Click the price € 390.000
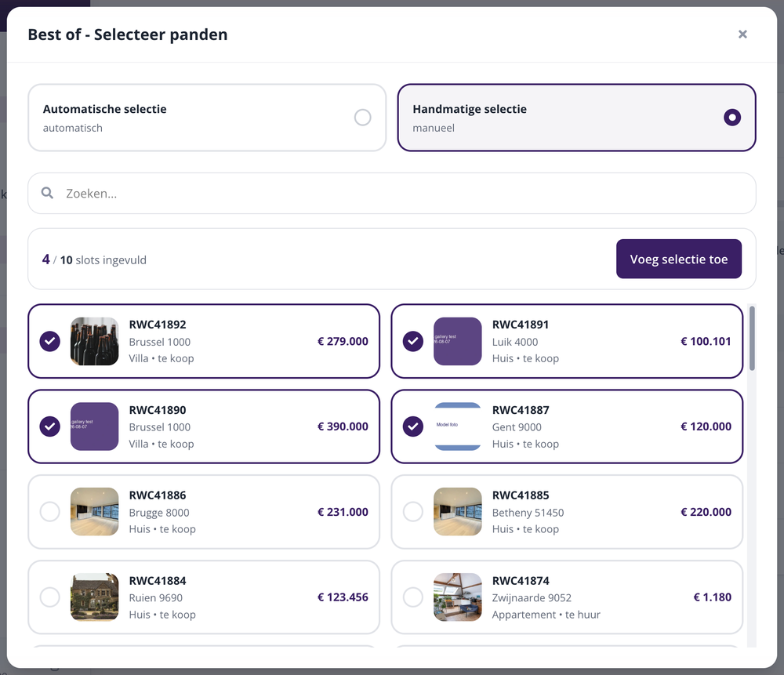The width and height of the screenshot is (784, 675). click(x=343, y=426)
